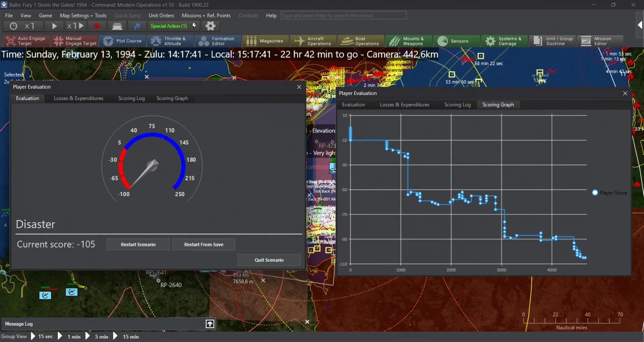Start the simulation with the play button
Screen dimensions: 644x342
(54, 26)
